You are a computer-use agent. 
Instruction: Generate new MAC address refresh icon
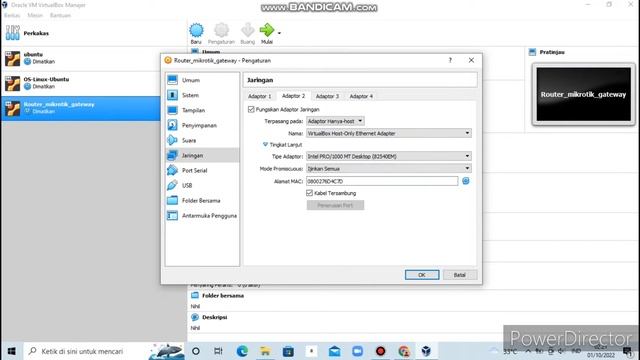[466, 181]
